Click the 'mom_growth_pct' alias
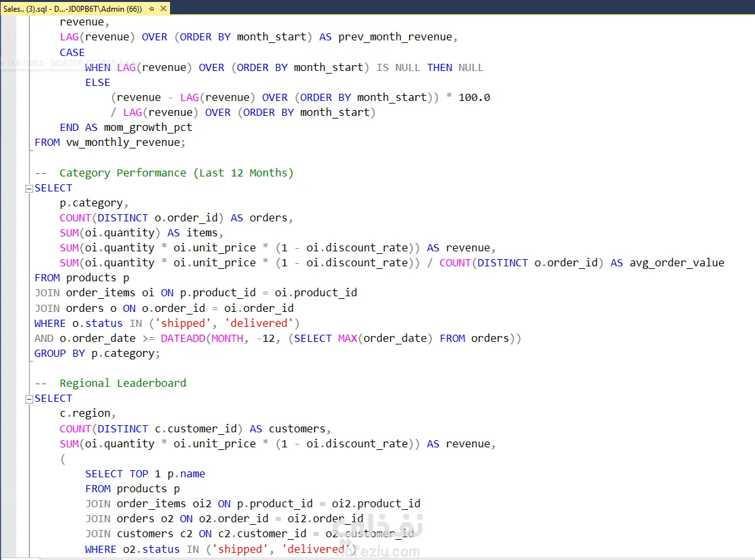The width and height of the screenshot is (755, 560). 148,128
